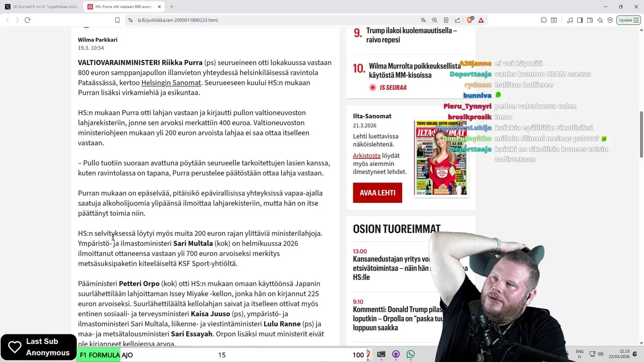Click the bold name Petteri Orpo

(x=139, y=284)
